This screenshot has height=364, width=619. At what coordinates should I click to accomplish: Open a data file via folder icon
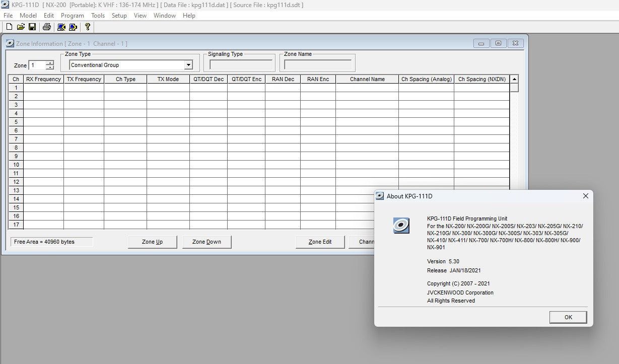click(21, 27)
